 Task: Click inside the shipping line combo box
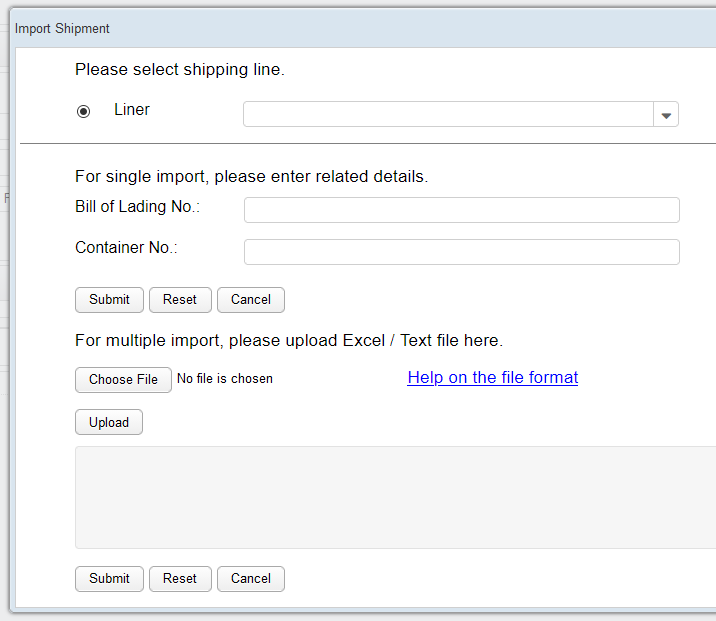(448, 115)
